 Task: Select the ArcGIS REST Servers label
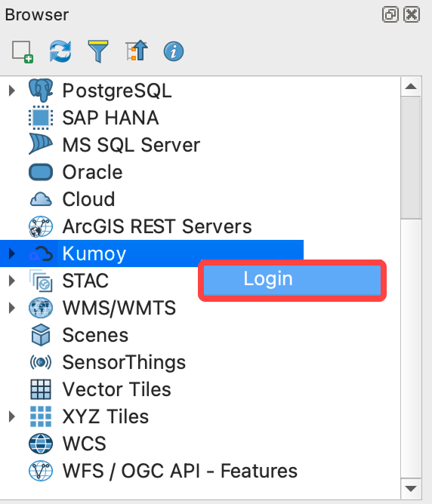pos(157,226)
